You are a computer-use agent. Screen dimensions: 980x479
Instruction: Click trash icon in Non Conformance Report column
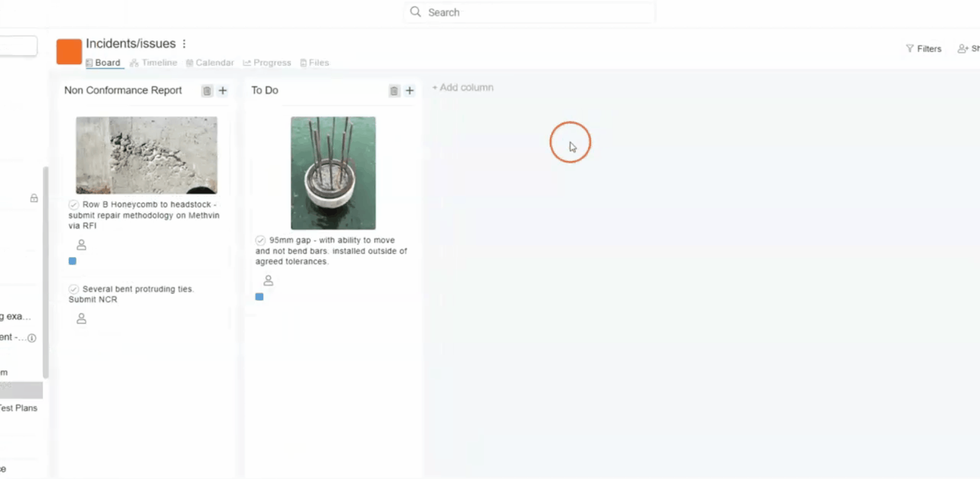pyautogui.click(x=207, y=91)
